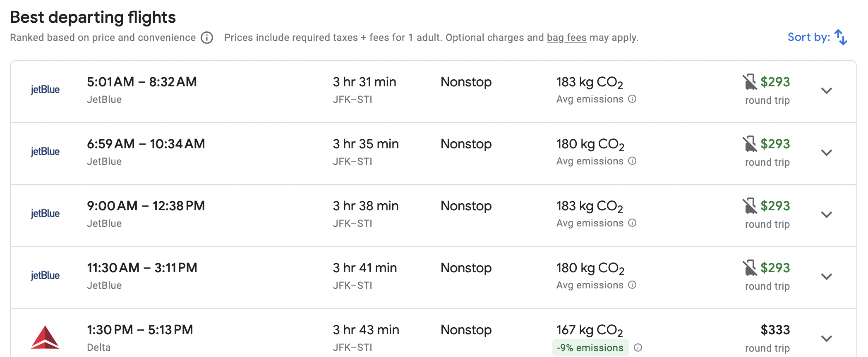Select the 9:00 AM – 12:38 PM flight row

[434, 215]
